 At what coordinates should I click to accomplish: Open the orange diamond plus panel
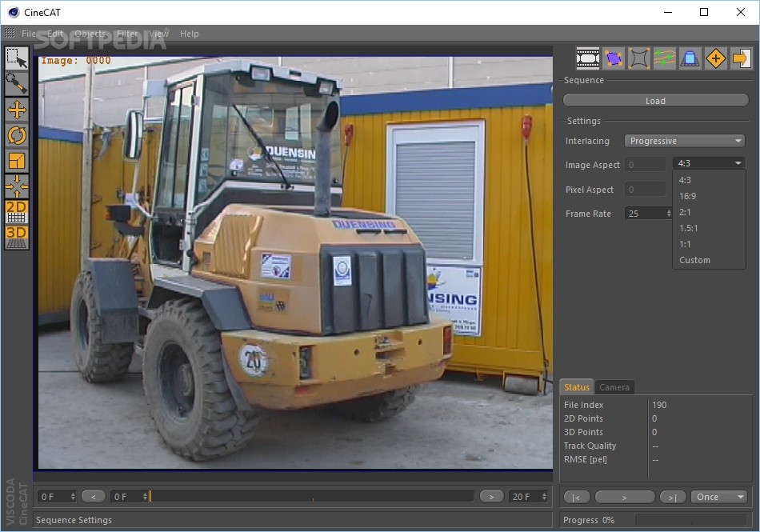(x=716, y=58)
